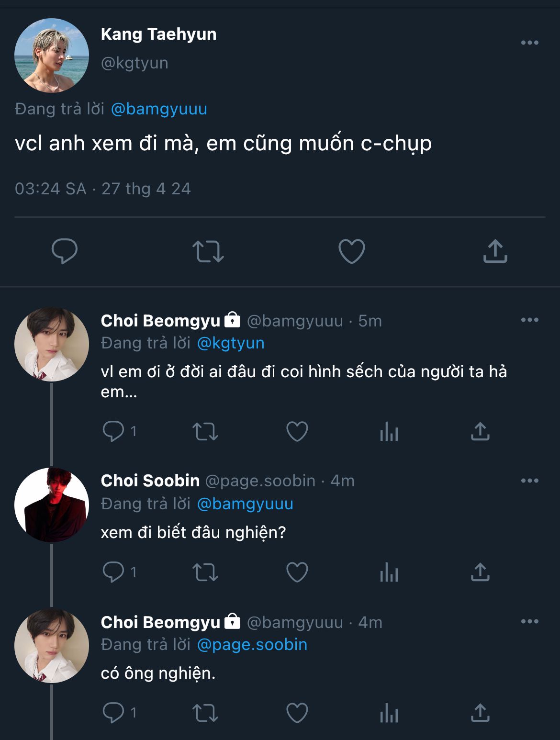
Task: Retweet Kang Taehyun's main tweet
Action: [208, 251]
